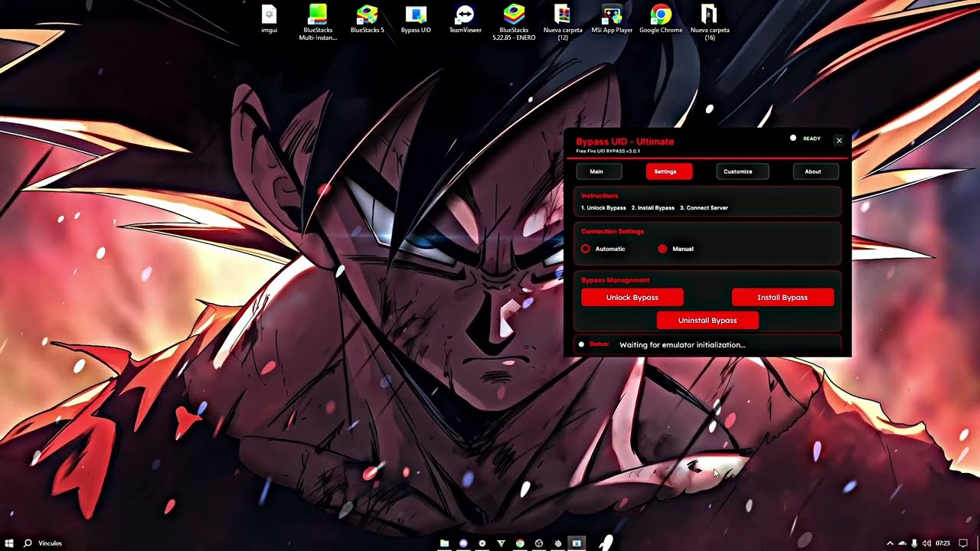Open the Windows Start menu
Screen dimensions: 980x551
(x=9, y=543)
